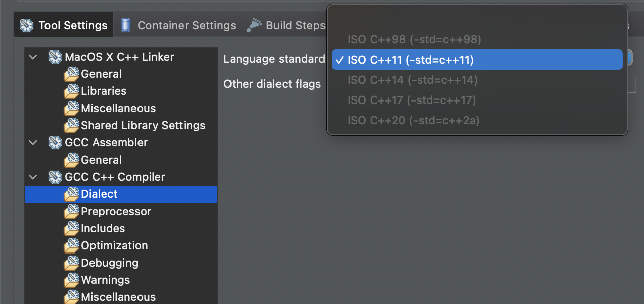The image size is (644, 304).
Task: Click the GCC Assembler tool icon
Action: point(55,142)
